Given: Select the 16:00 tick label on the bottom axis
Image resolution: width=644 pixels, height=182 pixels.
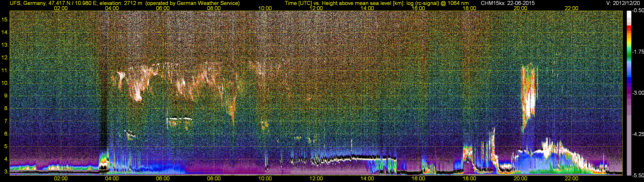Looking at the screenshot, I should click(x=418, y=179).
